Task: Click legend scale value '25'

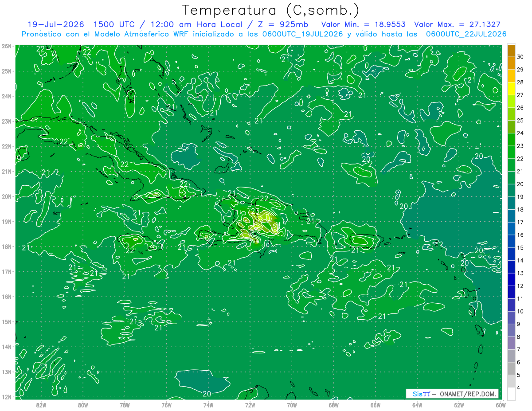Action: coord(520,120)
